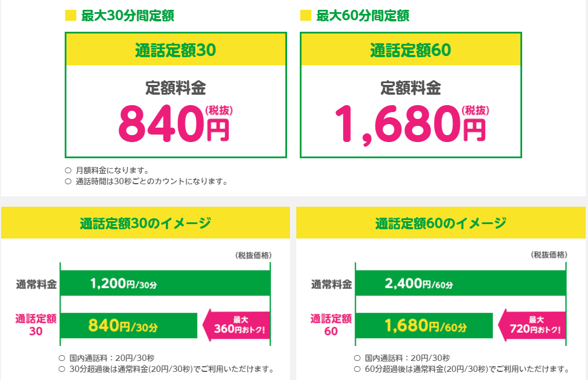Click the pink 最大360円おトク arrow

[236, 325]
